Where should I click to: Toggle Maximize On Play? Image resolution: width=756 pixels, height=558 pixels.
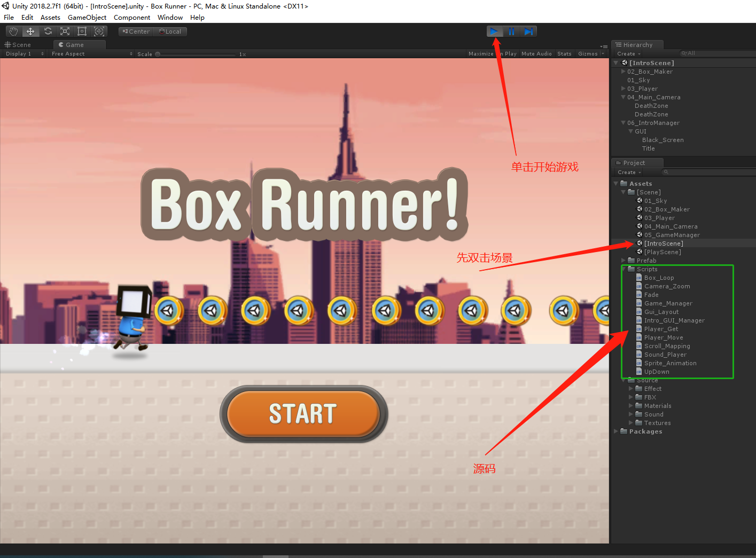[492, 54]
